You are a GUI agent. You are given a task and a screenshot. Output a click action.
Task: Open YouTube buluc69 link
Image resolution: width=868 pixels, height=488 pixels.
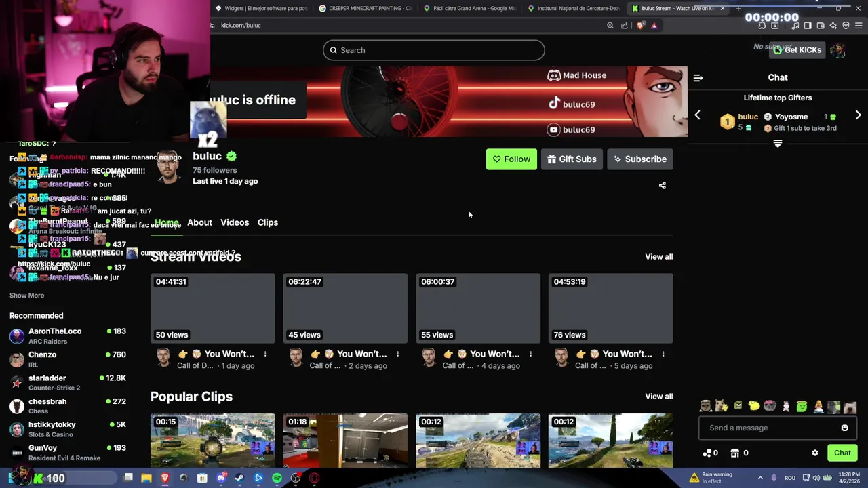[572, 129]
